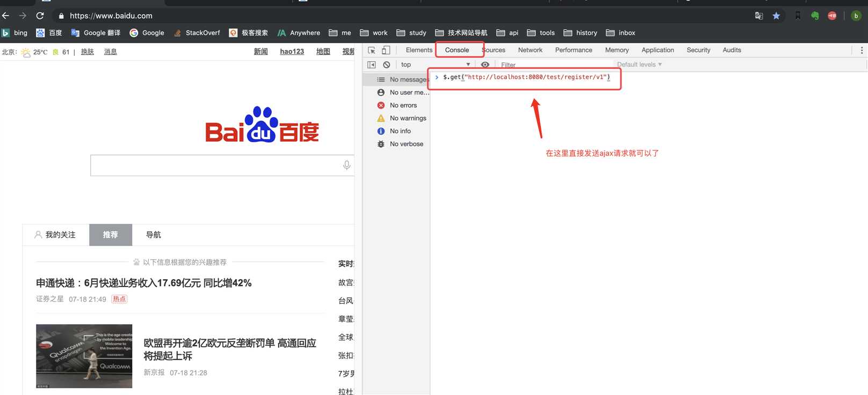
Task: Toggle the device toolbar icon
Action: [x=386, y=50]
